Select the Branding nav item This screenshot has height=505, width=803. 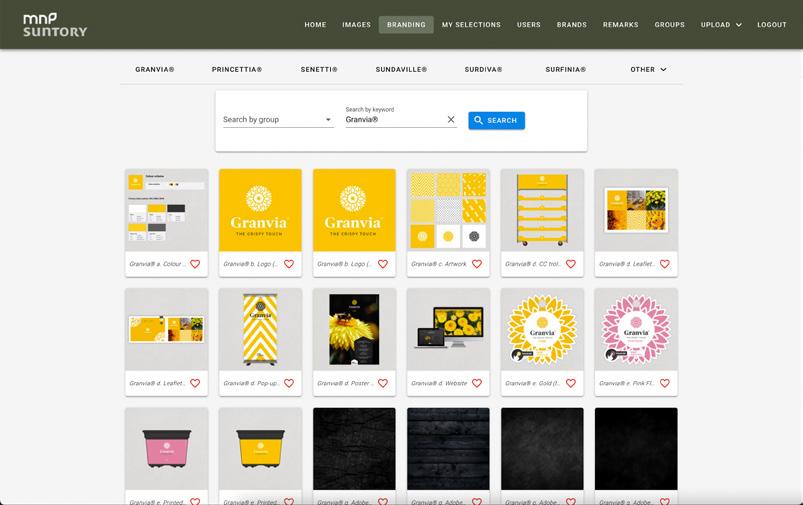pyautogui.click(x=406, y=25)
